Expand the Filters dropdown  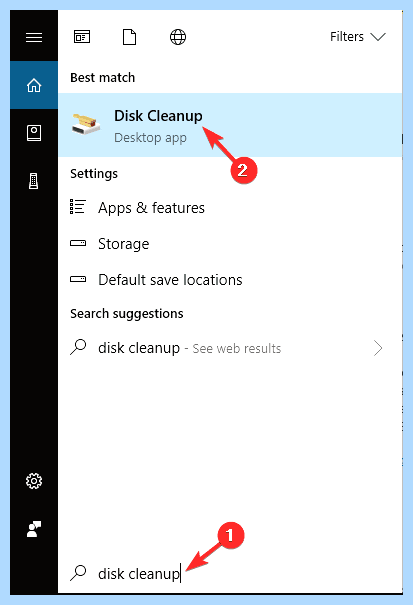click(358, 37)
